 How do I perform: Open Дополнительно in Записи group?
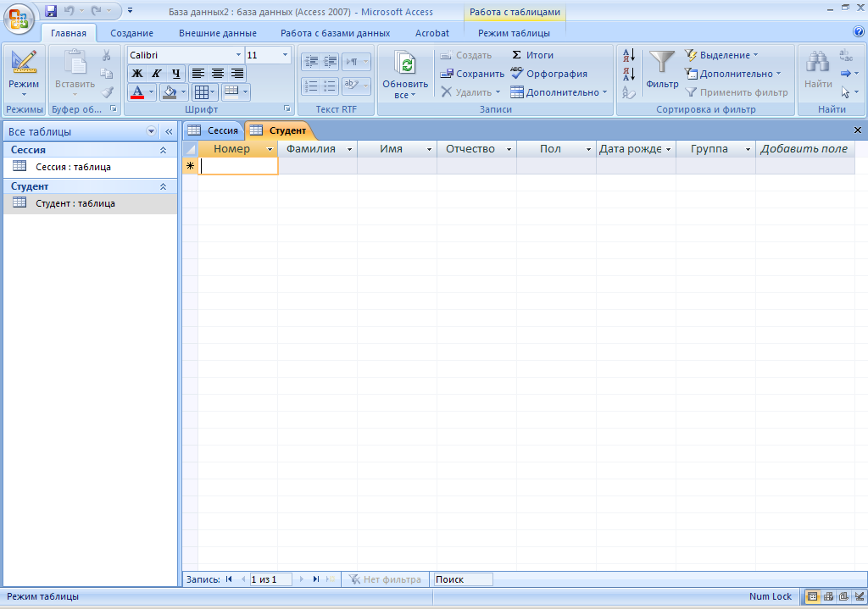tap(559, 92)
